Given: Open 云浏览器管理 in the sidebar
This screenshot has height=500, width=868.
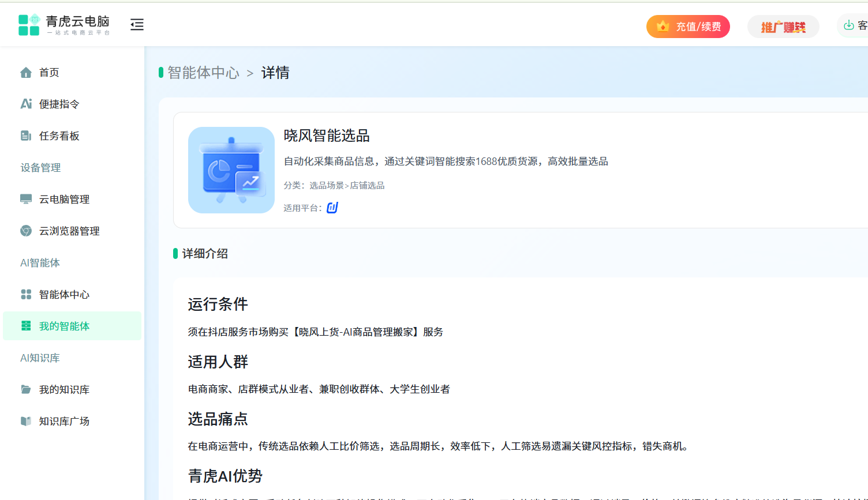Looking at the screenshot, I should 72,231.
